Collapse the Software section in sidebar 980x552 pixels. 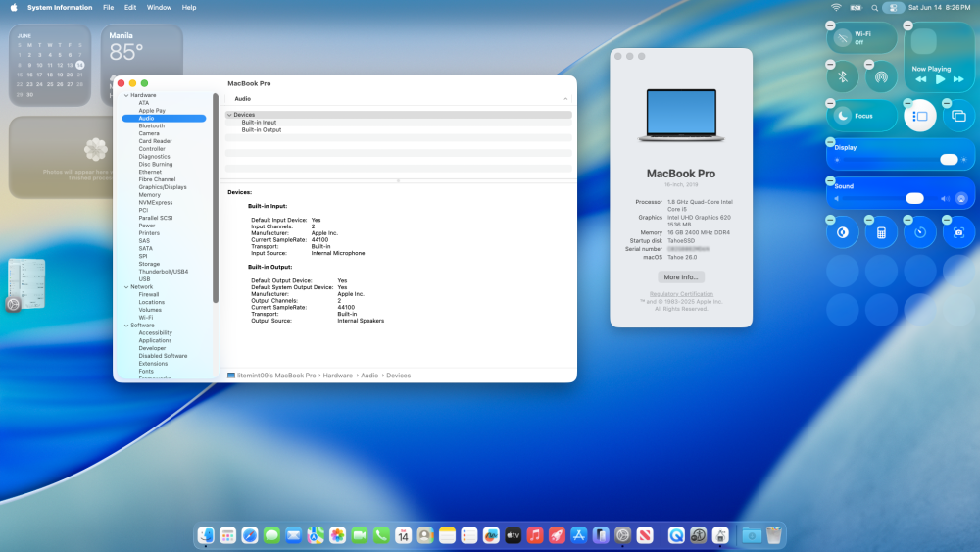(126, 326)
